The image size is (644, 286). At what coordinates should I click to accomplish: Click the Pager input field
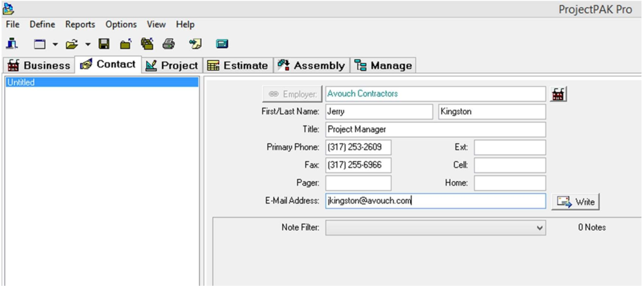point(358,183)
